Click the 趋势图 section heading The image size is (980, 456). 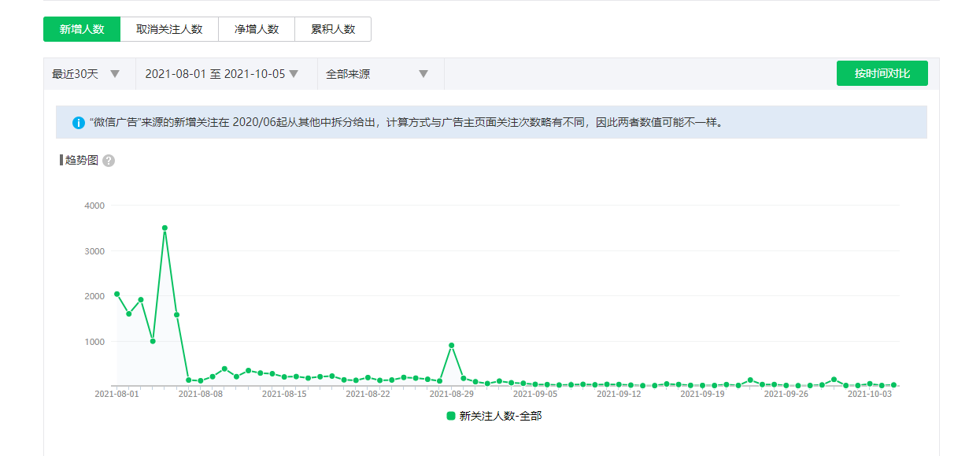tap(81, 161)
